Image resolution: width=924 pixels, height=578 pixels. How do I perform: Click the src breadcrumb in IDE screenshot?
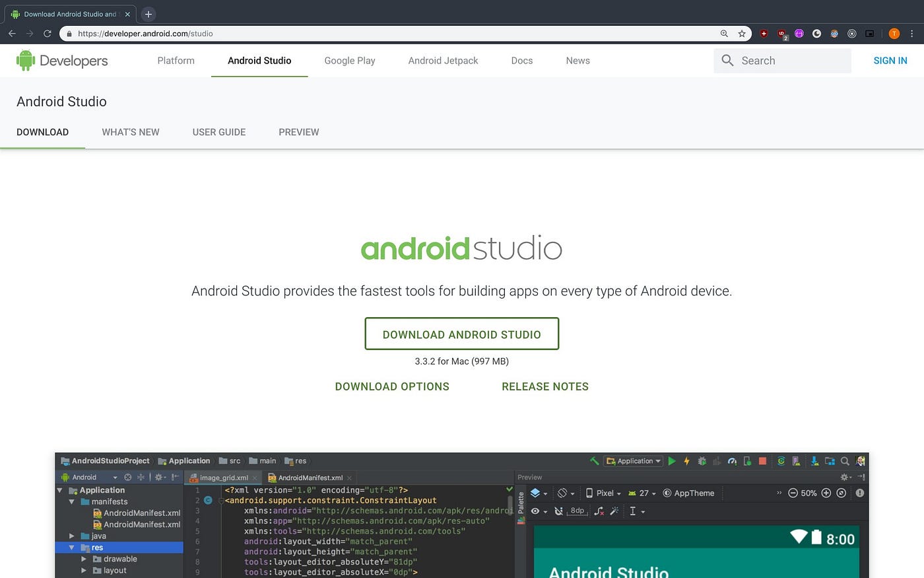(x=230, y=461)
